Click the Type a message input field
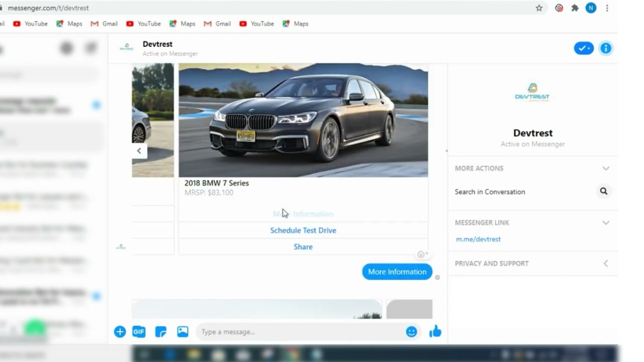Image resolution: width=644 pixels, height=362 pixels. click(x=300, y=332)
